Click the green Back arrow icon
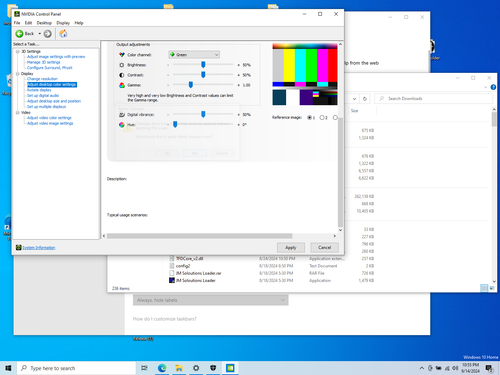Image resolution: width=500 pixels, height=375 pixels. pyautogui.click(x=19, y=34)
